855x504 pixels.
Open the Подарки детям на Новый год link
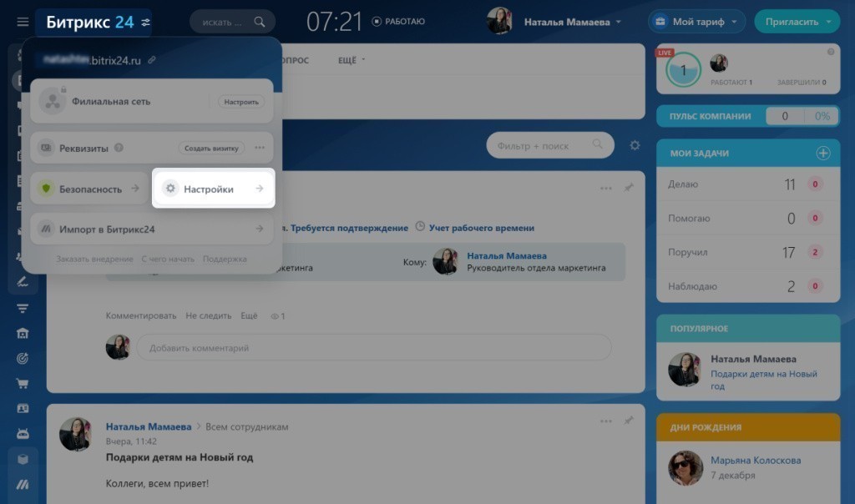click(x=763, y=380)
